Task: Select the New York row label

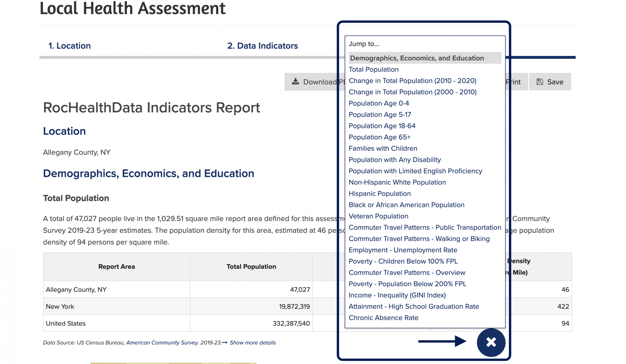Action: click(60, 306)
